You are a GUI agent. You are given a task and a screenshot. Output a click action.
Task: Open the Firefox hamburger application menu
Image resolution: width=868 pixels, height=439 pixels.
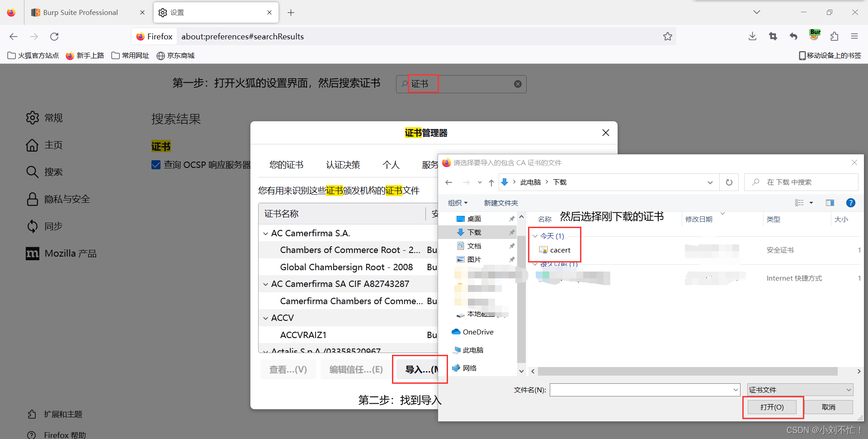coord(855,36)
